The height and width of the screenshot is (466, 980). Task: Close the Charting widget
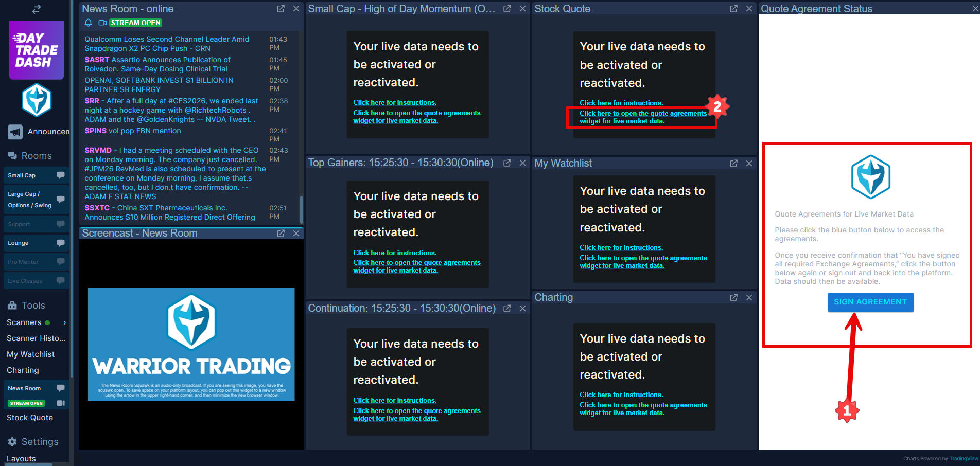pyautogui.click(x=749, y=297)
